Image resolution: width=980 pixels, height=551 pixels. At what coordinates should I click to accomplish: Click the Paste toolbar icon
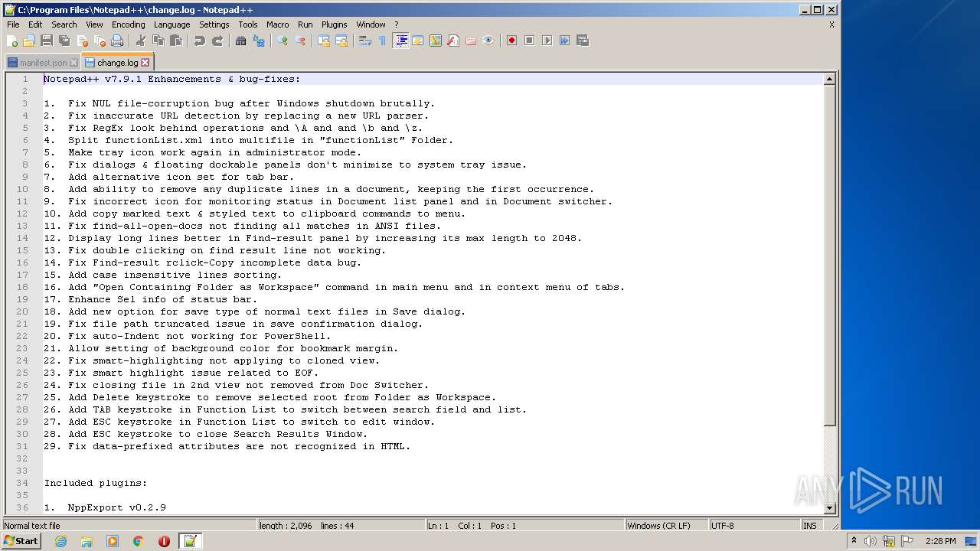click(x=176, y=41)
